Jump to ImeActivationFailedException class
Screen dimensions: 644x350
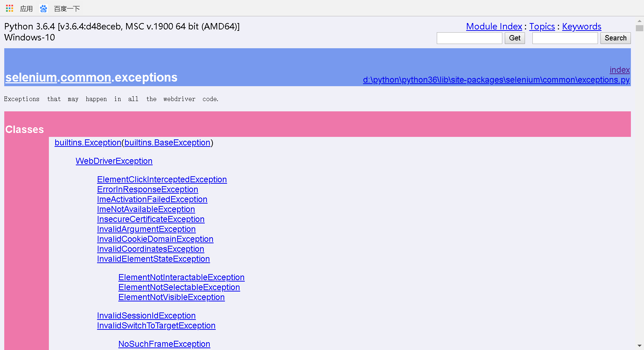tap(152, 199)
